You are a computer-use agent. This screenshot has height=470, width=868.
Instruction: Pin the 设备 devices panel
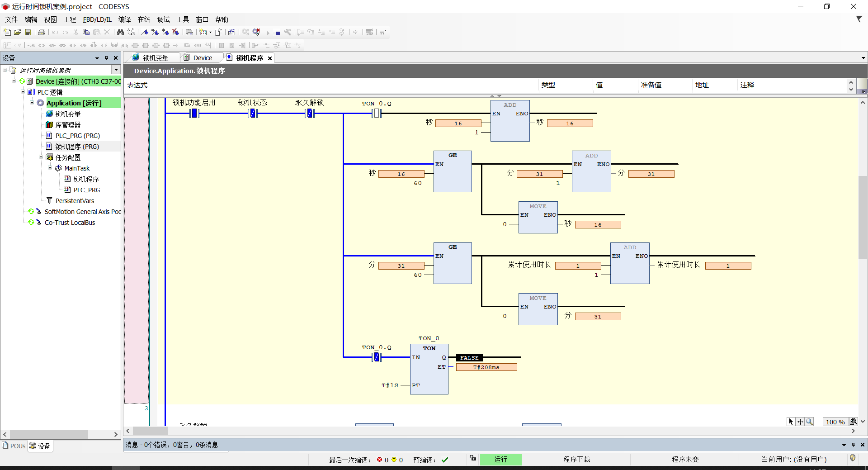(x=107, y=58)
